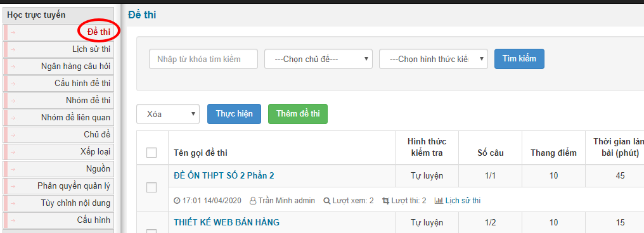Click the clock icon before 17:01 14/04/2020
Image resolution: width=644 pixels, height=233 pixels.
pos(177,201)
